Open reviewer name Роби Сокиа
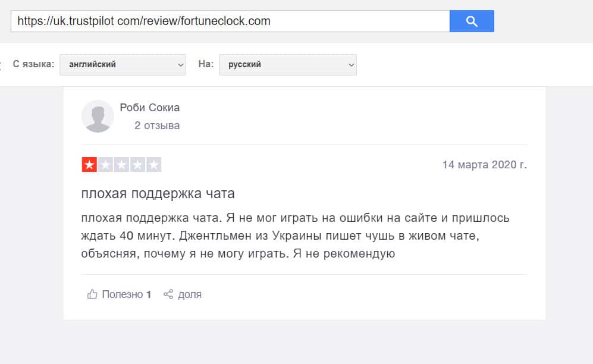The image size is (593, 364). pos(149,108)
